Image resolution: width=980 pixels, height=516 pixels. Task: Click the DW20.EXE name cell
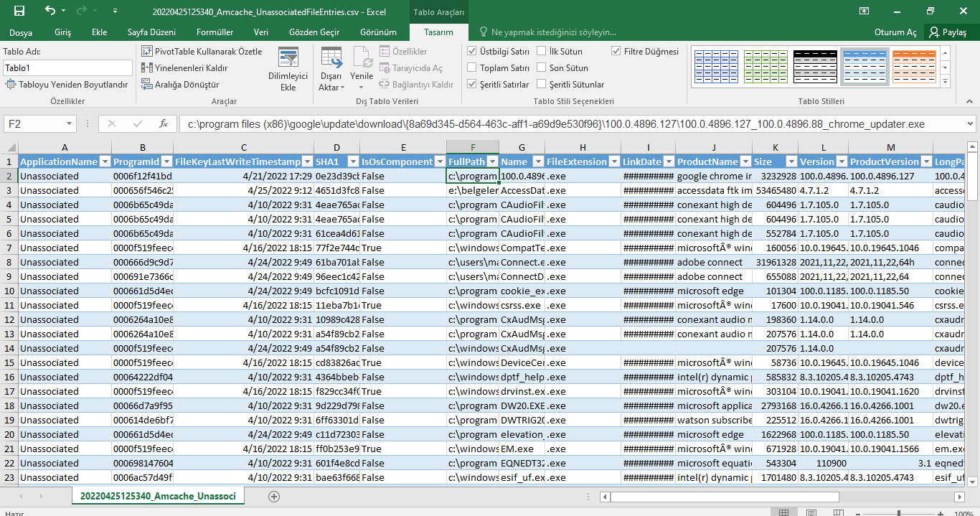pos(522,405)
